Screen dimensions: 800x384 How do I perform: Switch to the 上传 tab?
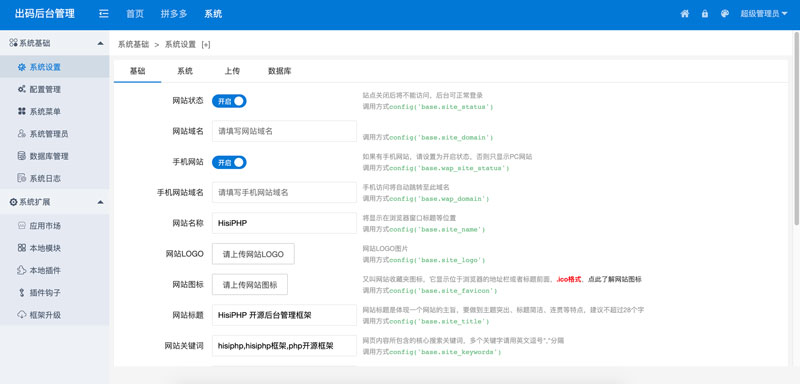click(x=232, y=71)
